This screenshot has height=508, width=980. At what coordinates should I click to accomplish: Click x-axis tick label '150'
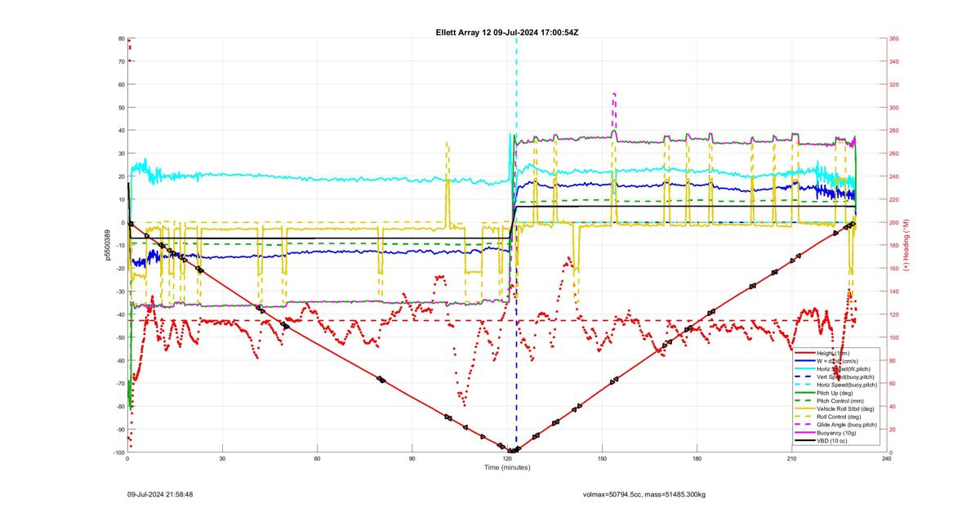point(602,460)
